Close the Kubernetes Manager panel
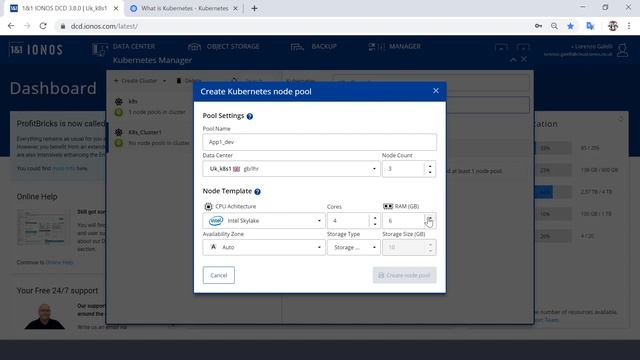This screenshot has width=640, height=360. coord(524,60)
